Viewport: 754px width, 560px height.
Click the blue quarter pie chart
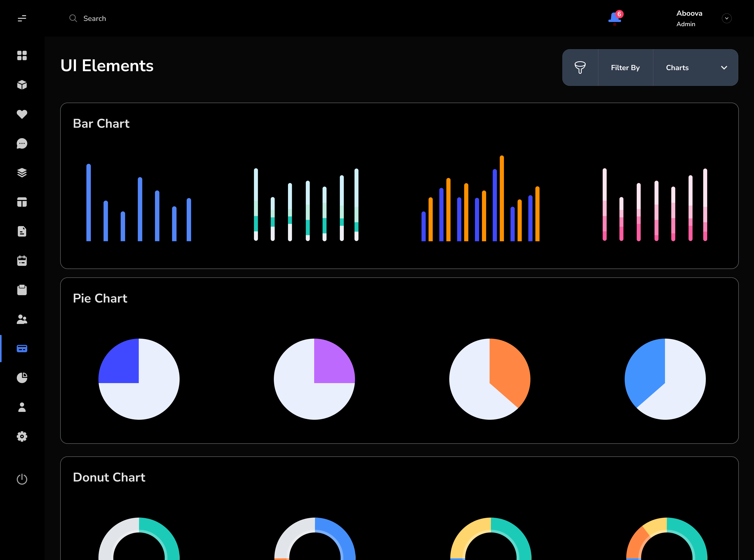pyautogui.click(x=139, y=379)
